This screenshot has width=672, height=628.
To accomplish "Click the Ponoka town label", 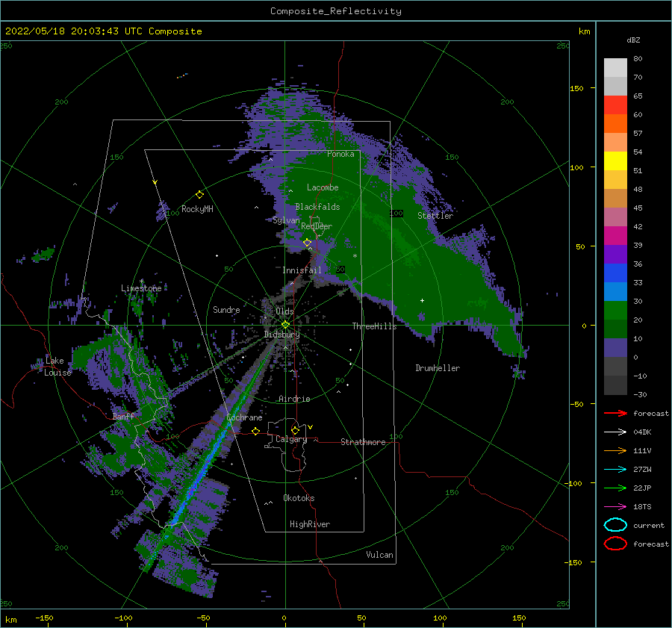I will 340,154.
